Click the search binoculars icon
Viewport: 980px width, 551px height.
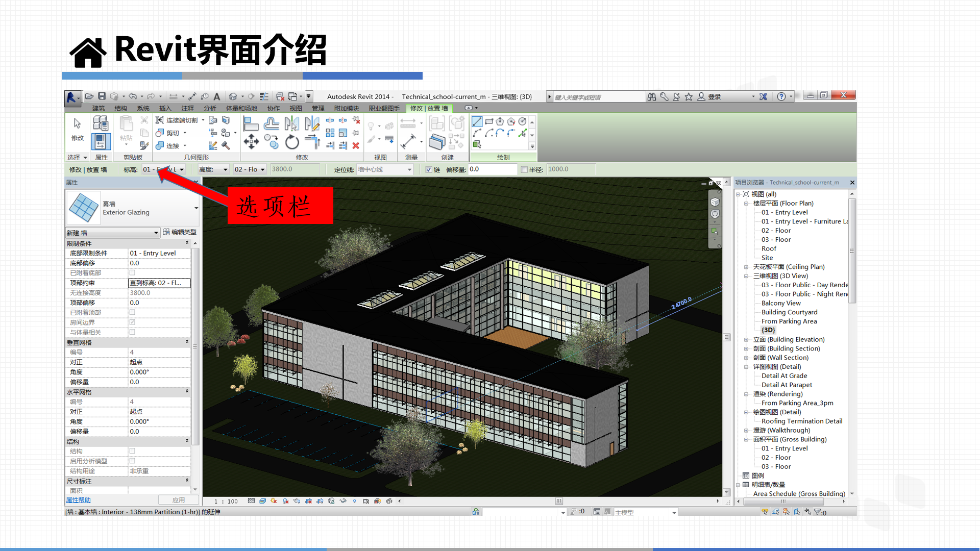click(652, 96)
